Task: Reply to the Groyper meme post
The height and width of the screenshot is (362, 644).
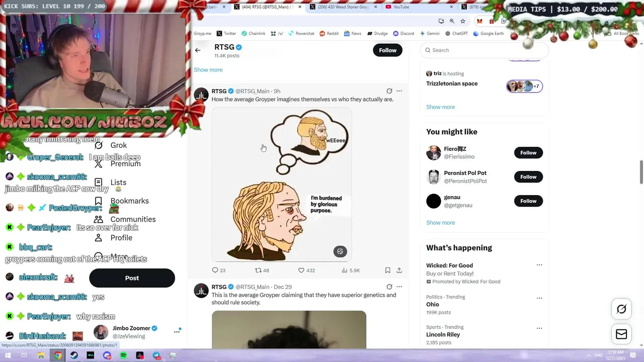Action: [215, 270]
